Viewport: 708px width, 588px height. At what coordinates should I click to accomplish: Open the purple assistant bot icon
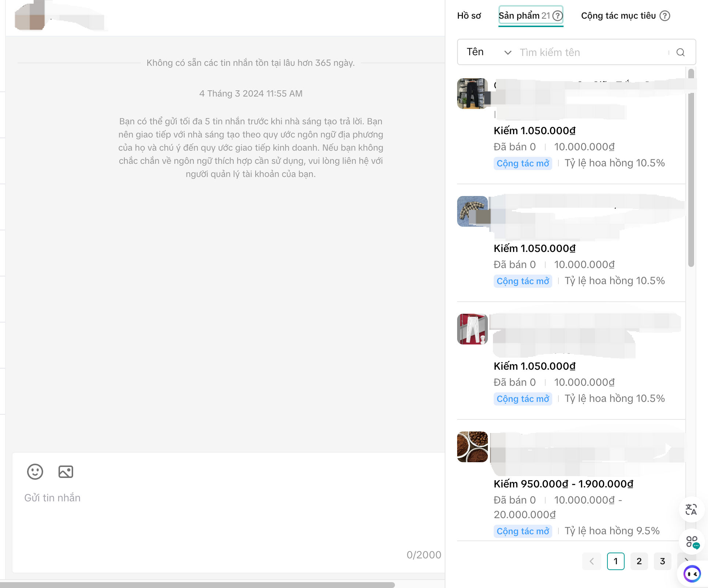click(x=692, y=574)
